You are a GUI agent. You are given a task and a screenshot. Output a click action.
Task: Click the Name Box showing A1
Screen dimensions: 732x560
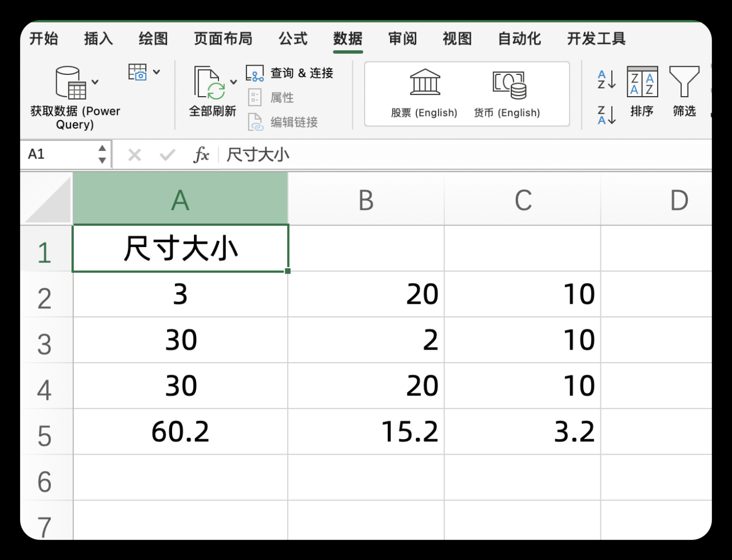59,154
